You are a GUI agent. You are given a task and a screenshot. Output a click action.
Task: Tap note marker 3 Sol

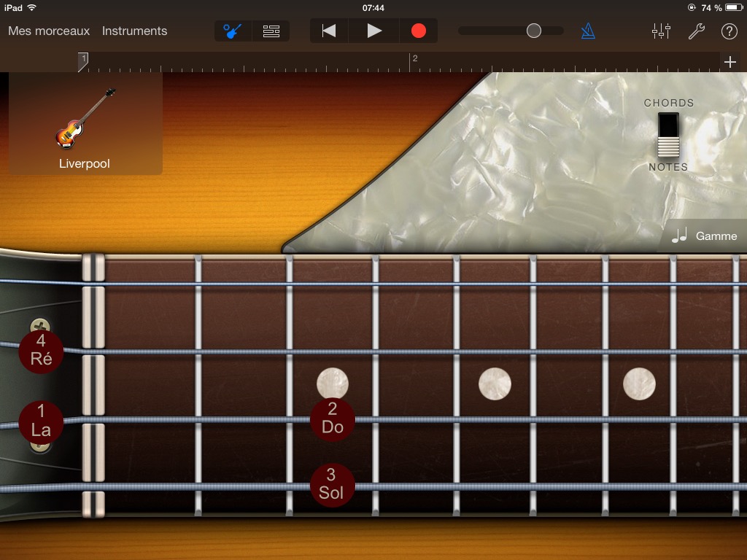332,484
